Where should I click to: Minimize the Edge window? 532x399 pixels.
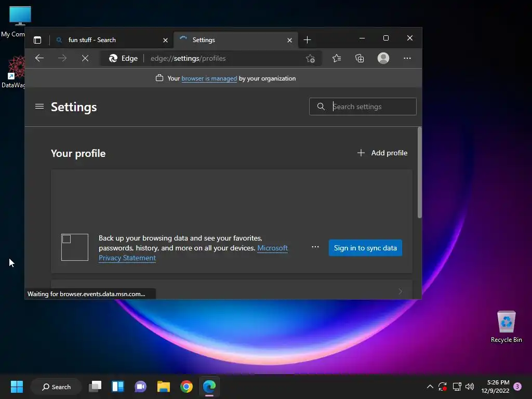(x=362, y=38)
